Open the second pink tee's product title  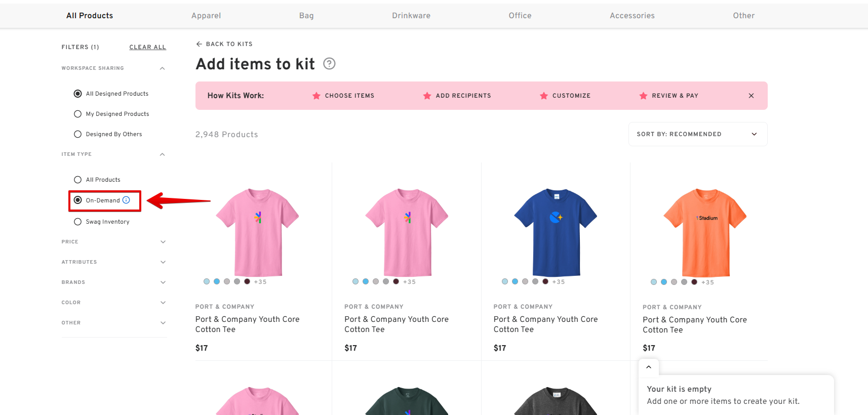[397, 324]
